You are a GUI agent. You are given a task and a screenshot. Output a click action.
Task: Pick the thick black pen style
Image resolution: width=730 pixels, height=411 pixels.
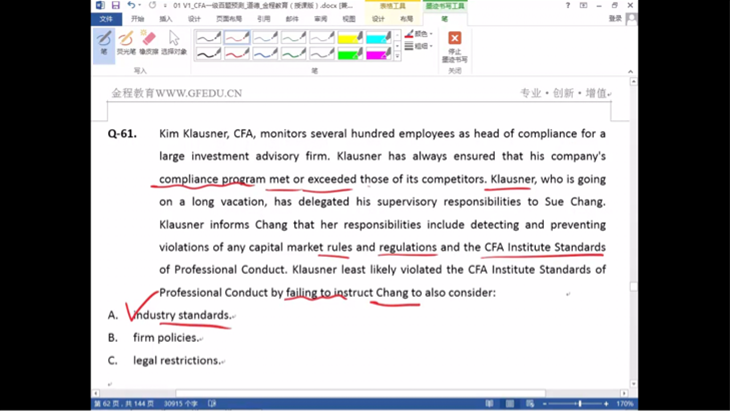[x=209, y=54]
